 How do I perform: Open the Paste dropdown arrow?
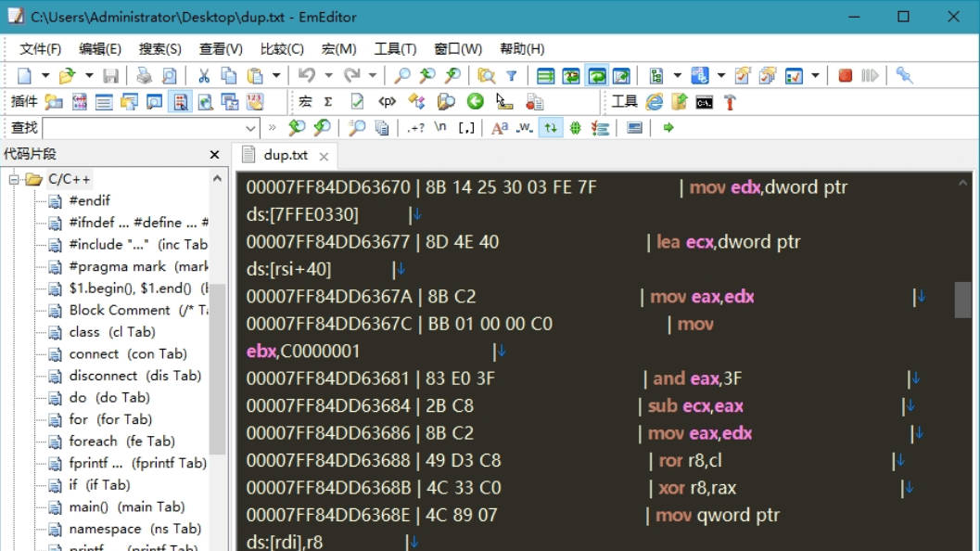pos(275,76)
